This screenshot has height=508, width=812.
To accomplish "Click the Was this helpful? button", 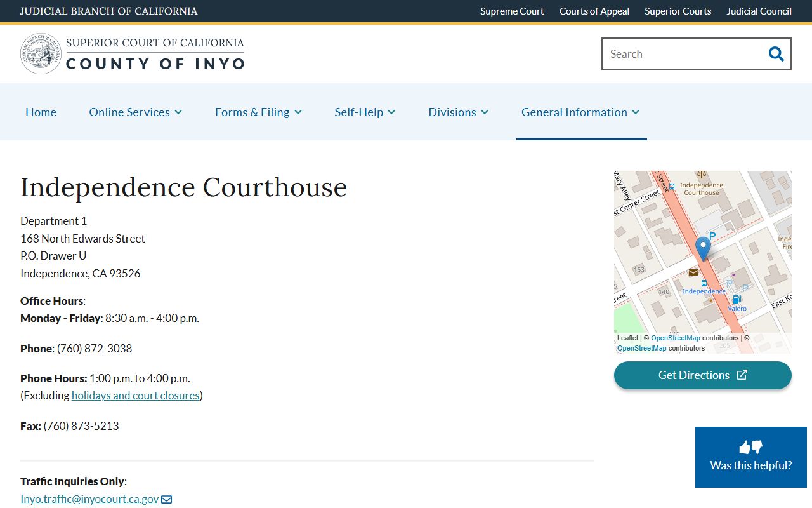I will [x=751, y=457].
